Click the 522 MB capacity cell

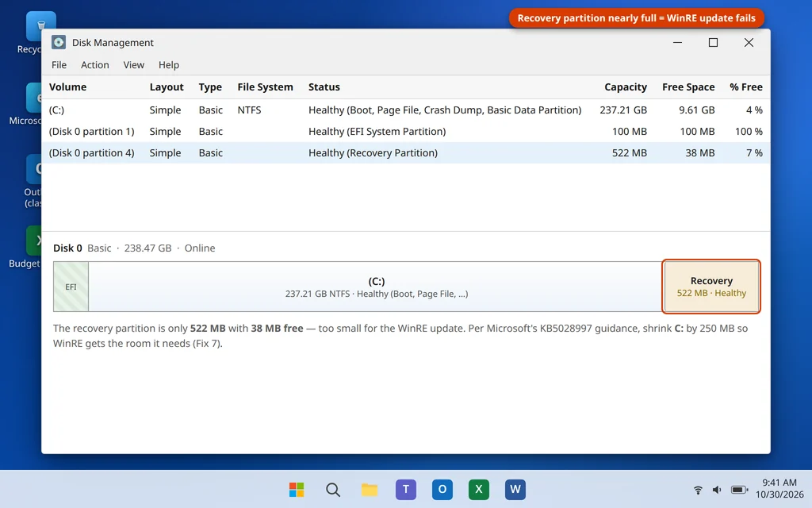click(630, 152)
